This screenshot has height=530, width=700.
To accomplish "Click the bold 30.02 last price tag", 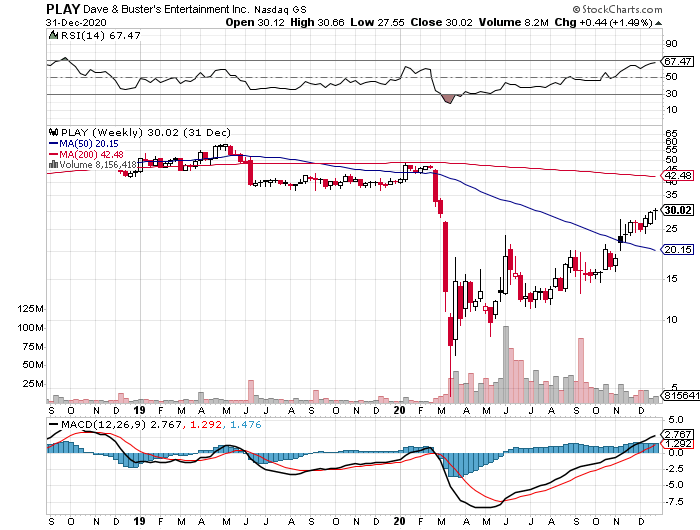I will tap(678, 210).
